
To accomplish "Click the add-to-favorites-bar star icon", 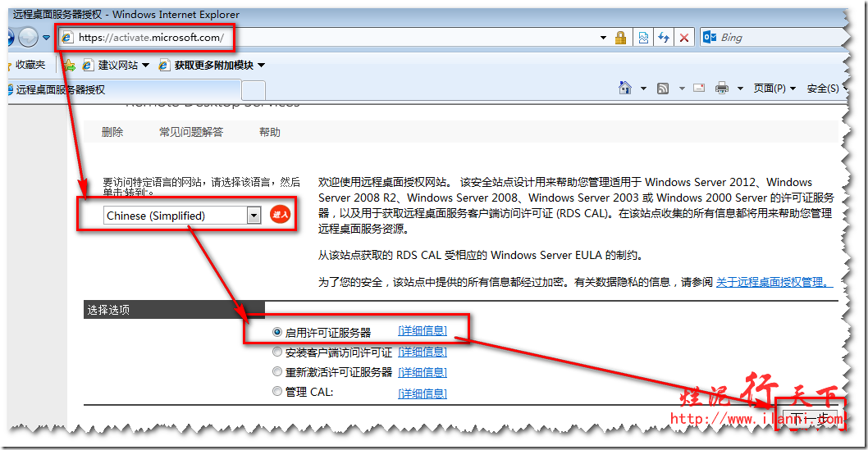I will [69, 66].
